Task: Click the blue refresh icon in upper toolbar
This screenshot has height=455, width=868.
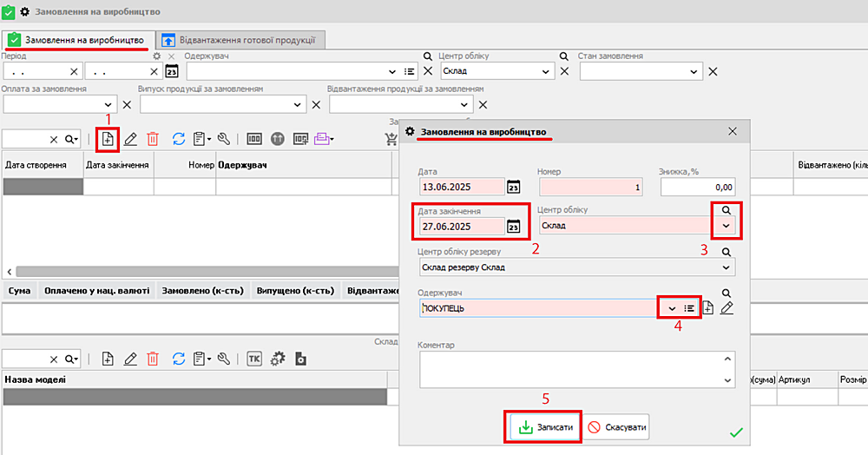Action: (x=179, y=138)
